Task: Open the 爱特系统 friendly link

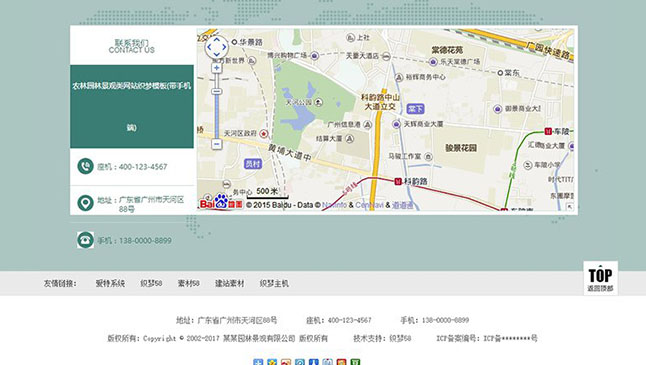Action: (x=110, y=283)
